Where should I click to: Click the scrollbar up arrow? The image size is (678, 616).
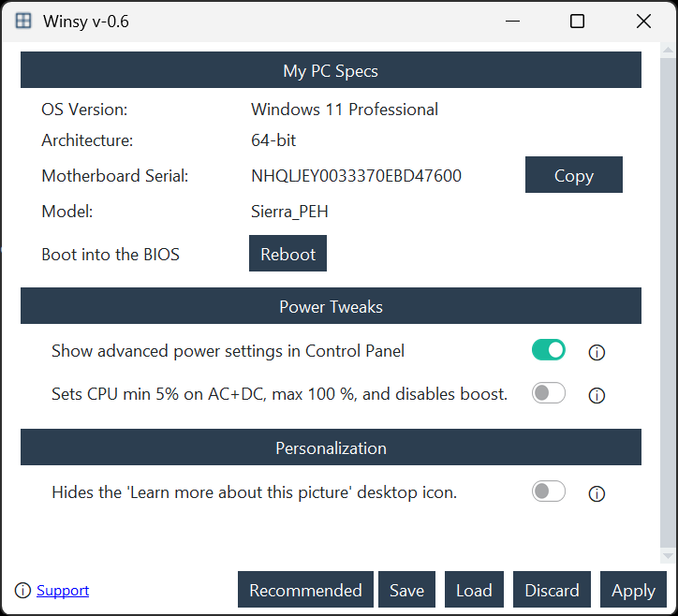pyautogui.click(x=668, y=51)
